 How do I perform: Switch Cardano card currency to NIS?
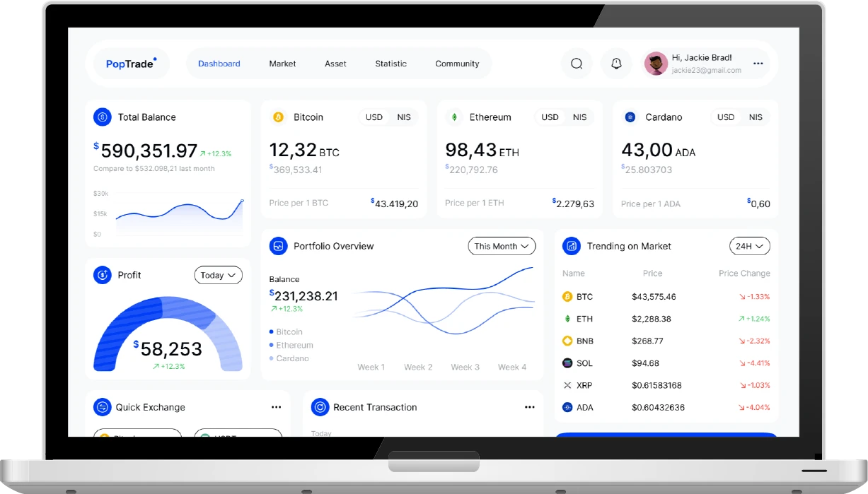pos(756,117)
